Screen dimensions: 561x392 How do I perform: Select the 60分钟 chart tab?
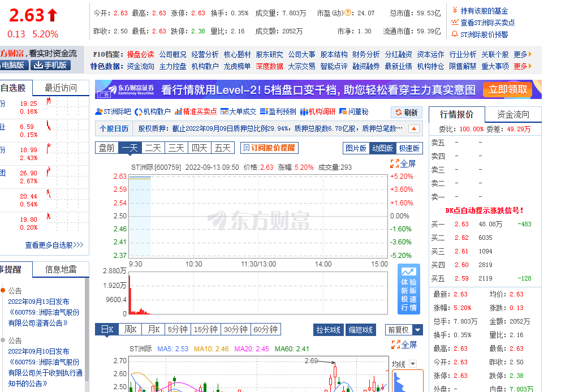265,329
